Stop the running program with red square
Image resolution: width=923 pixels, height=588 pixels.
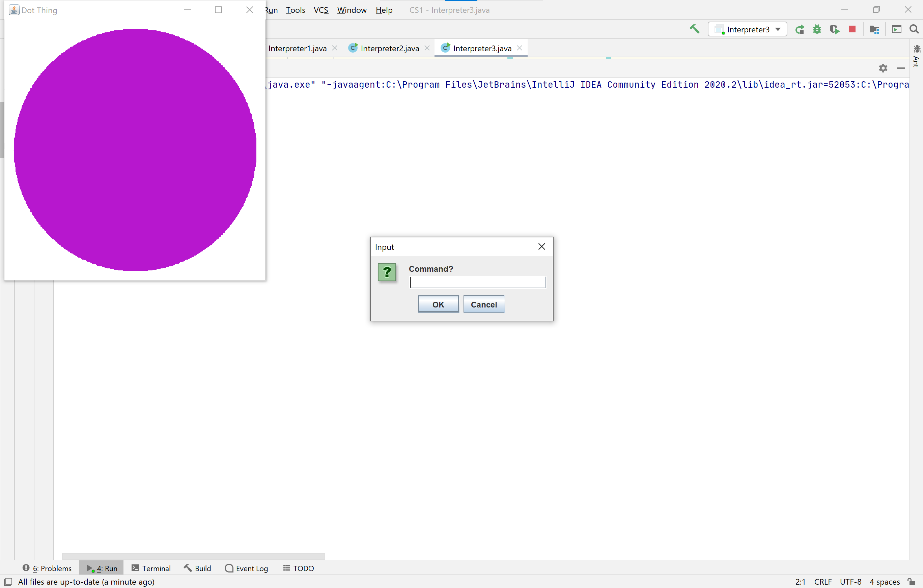pos(852,29)
